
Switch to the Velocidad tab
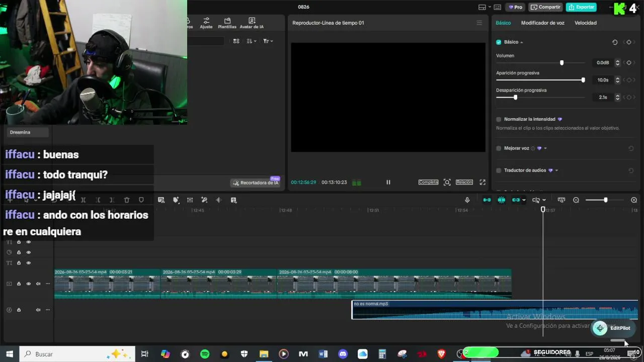(x=586, y=23)
